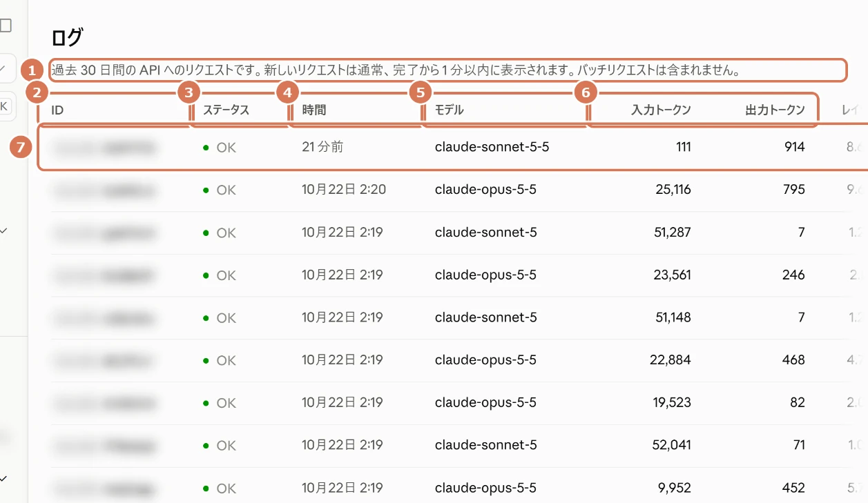Click the input token value 51,287
Viewport: 868px width, 503px height.
(x=673, y=233)
